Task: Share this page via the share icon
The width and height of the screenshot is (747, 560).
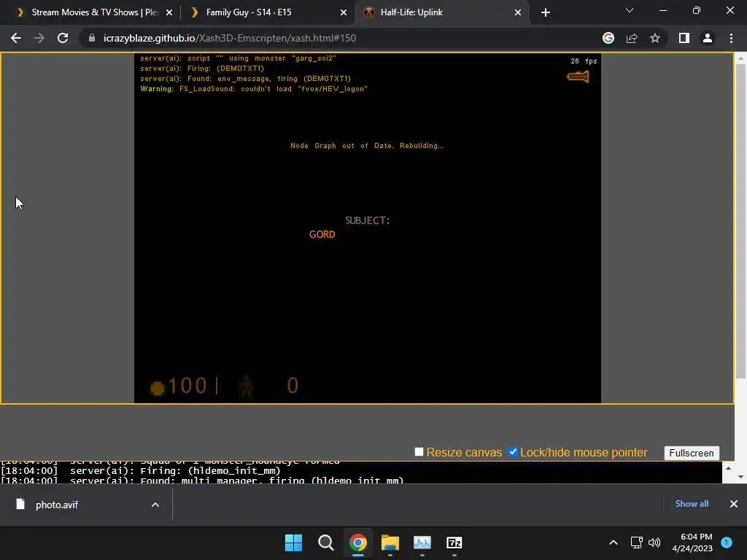Action: [632, 38]
